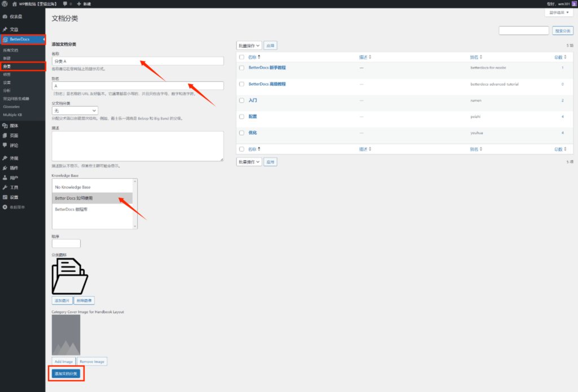This screenshot has width=578, height=392.
Task: Open 分析 in the BetterDocs submenu
Action: click(7, 91)
